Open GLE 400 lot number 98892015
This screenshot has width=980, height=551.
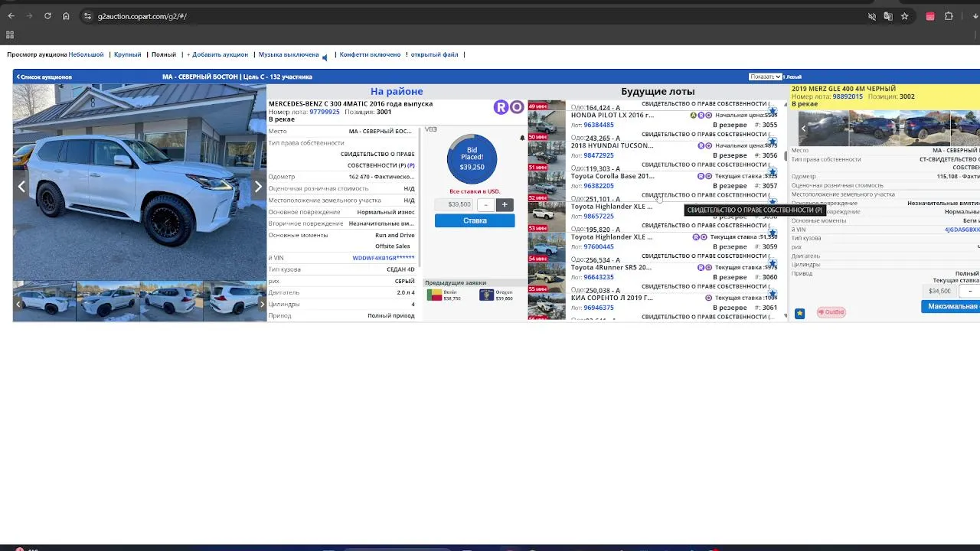coord(848,96)
